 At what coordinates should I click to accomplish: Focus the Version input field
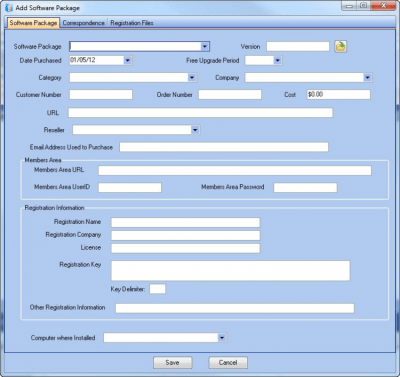click(298, 47)
